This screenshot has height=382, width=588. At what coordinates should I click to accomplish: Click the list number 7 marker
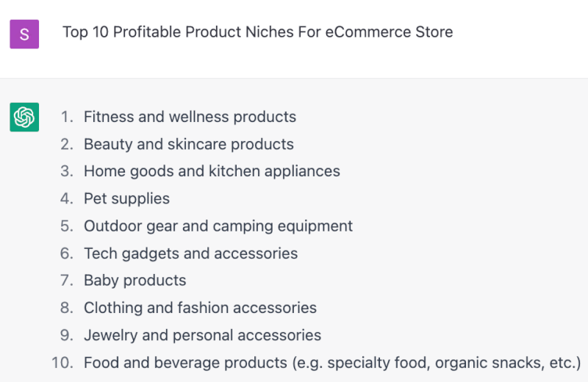67,281
